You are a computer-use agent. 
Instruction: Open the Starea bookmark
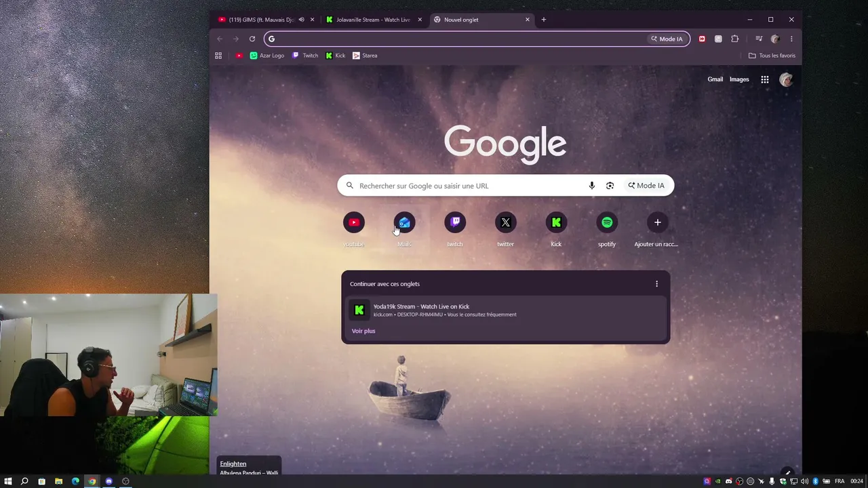click(365, 56)
